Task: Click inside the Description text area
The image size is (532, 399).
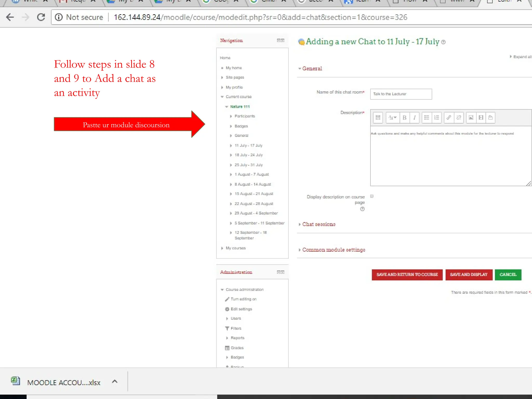Action: [450, 156]
